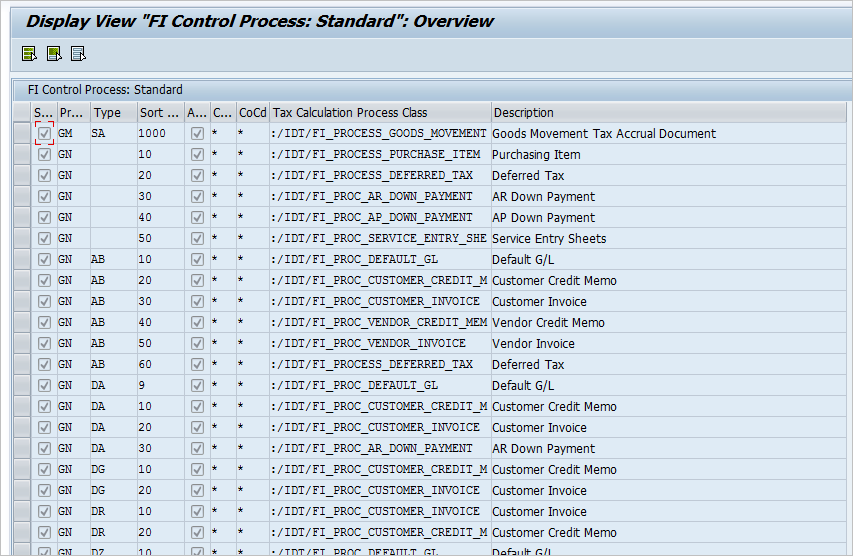853x556 pixels.
Task: Toggle A column checkbox in Vendor Credit Memo row
Action: pyautogui.click(x=197, y=323)
